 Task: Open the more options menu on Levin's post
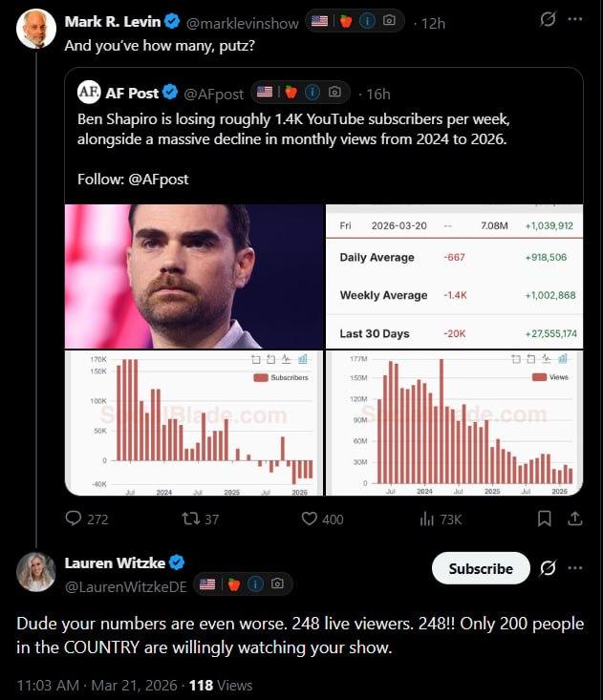574,19
